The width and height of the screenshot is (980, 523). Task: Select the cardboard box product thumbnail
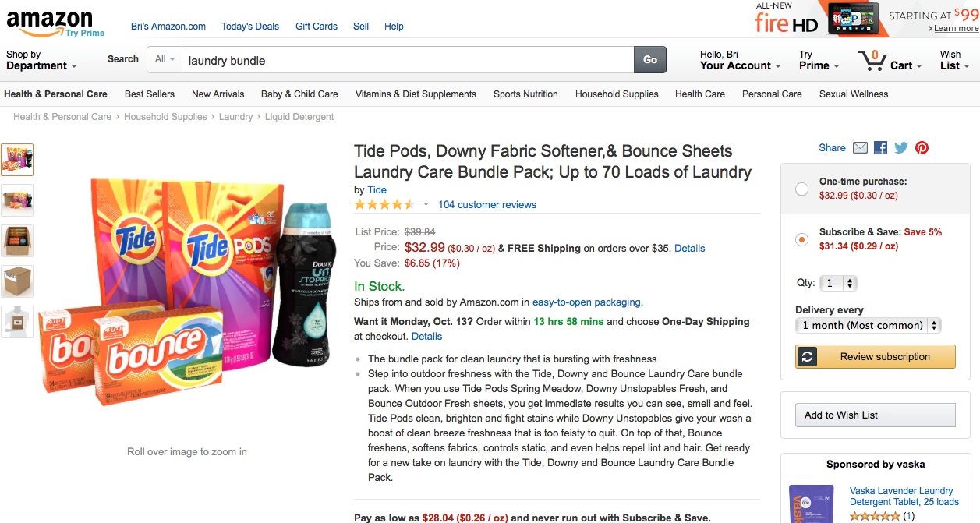[17, 281]
